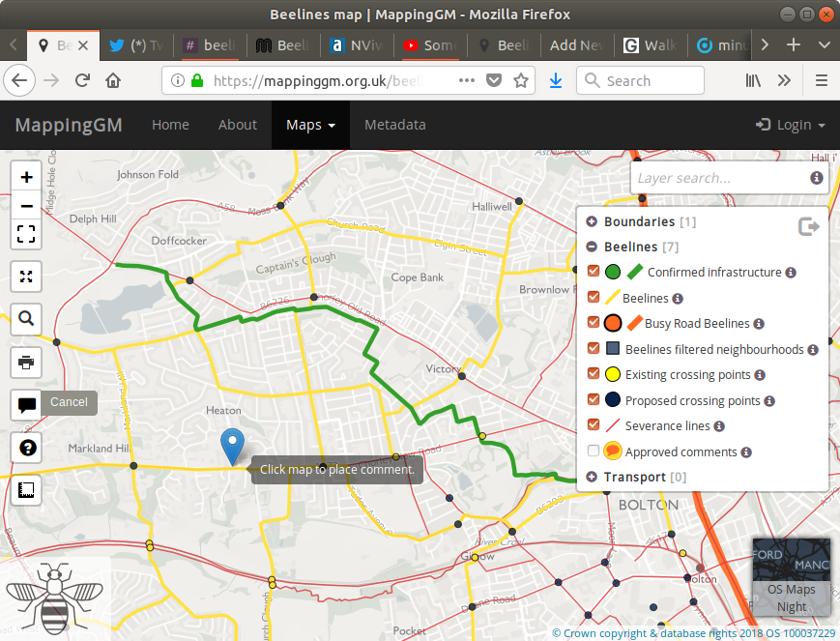The height and width of the screenshot is (641, 840).
Task: Uncheck the Confirmed infrastructure layer
Action: click(594, 272)
